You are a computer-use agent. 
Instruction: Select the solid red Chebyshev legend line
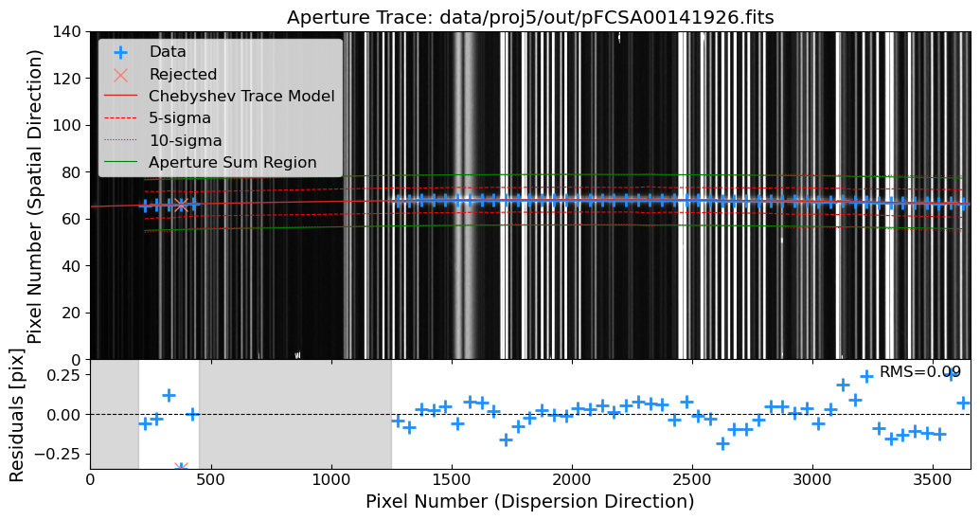coord(120,97)
